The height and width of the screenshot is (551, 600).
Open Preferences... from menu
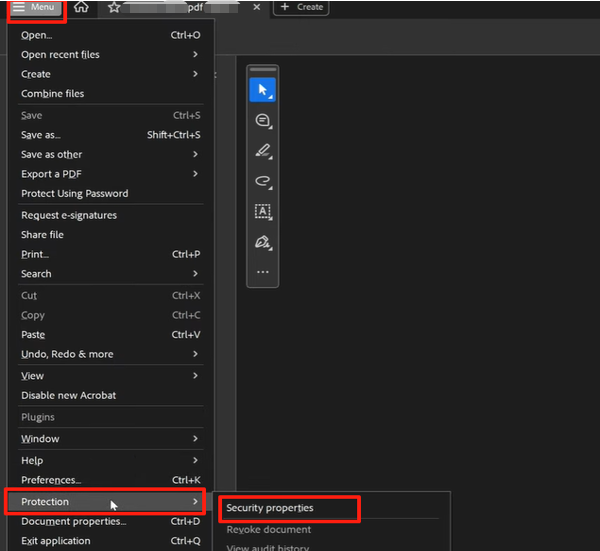click(x=111, y=480)
